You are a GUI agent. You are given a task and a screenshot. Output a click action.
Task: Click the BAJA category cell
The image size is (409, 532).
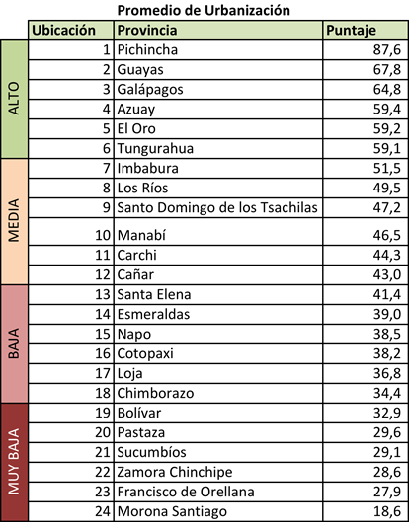pos(14,343)
